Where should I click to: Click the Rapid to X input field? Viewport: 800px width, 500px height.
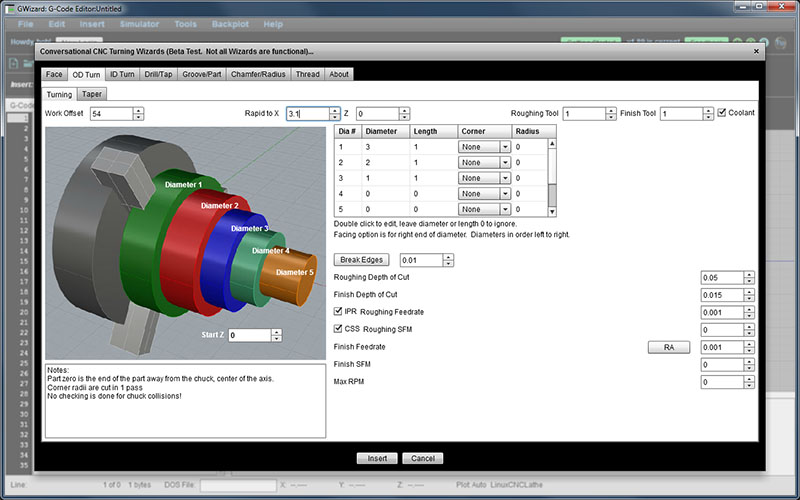point(308,114)
